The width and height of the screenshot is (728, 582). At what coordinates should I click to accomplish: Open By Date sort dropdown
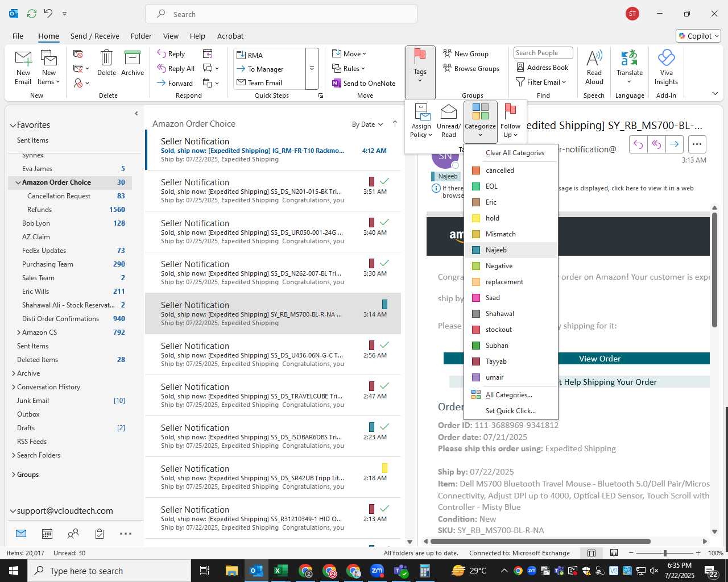[x=367, y=124]
